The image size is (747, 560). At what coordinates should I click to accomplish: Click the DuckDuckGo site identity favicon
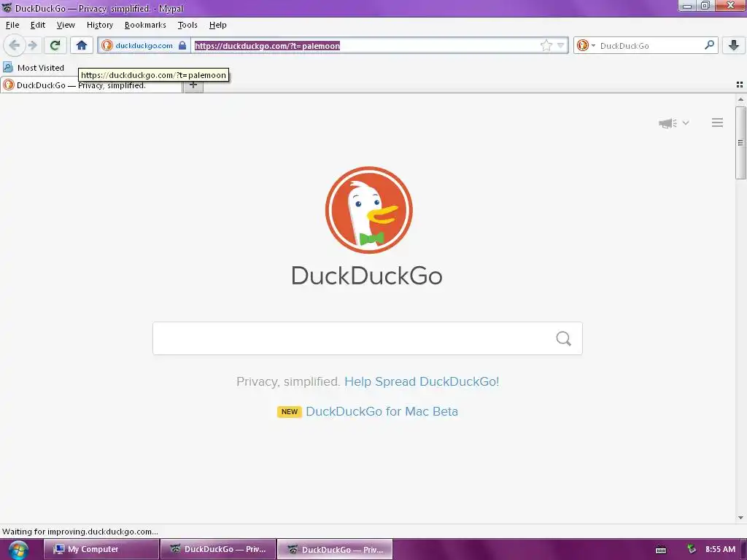click(x=107, y=45)
